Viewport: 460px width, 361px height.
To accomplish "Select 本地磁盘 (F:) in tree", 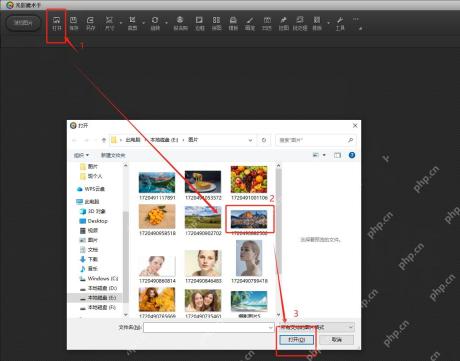I will (x=102, y=307).
